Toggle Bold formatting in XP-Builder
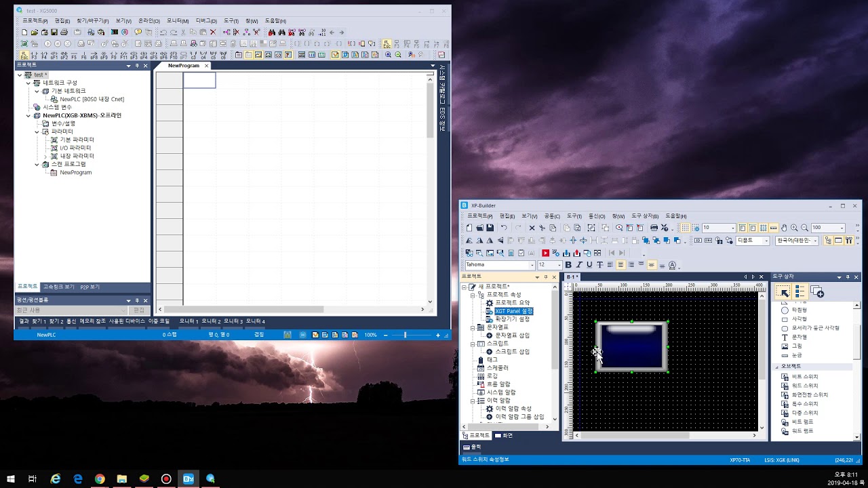Viewport: 868px width, 488px height. pyautogui.click(x=568, y=265)
